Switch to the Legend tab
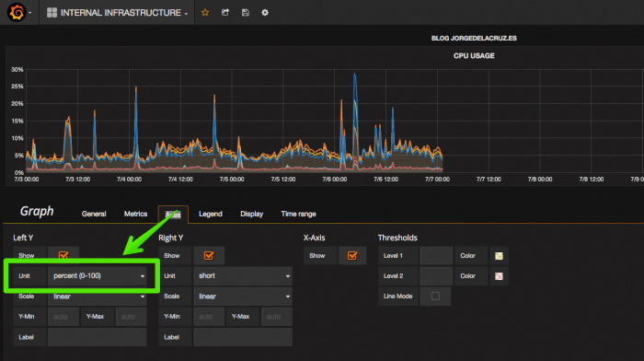644x361 pixels. coord(211,214)
